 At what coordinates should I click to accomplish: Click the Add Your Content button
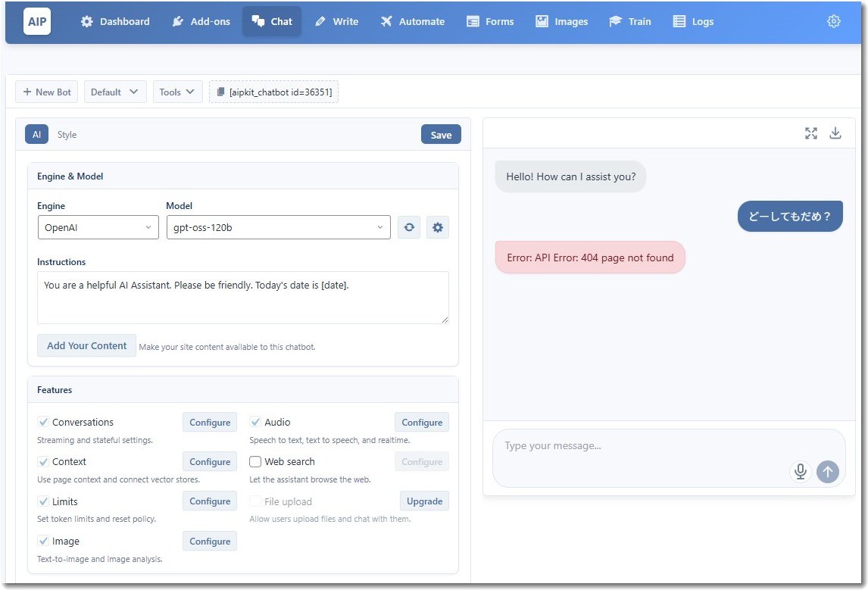86,345
